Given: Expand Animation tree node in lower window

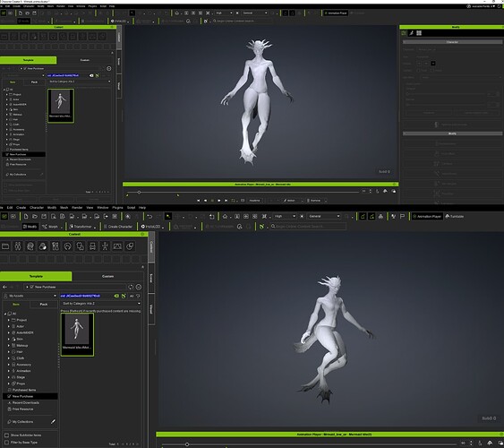Looking at the screenshot, I should (9, 371).
